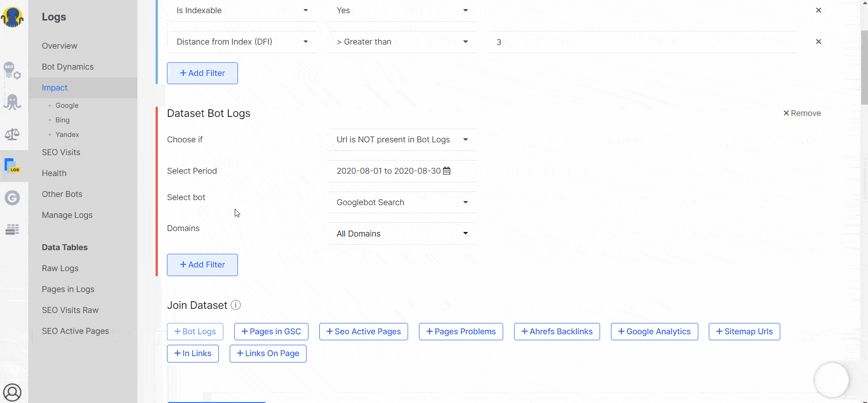Viewport: 868px width, 403px height.
Task: Open the user profile icon
Action: coord(12,392)
